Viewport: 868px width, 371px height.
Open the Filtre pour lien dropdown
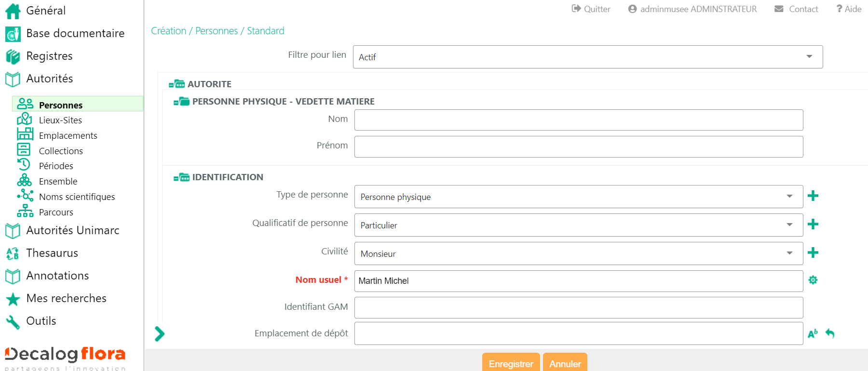click(x=587, y=57)
